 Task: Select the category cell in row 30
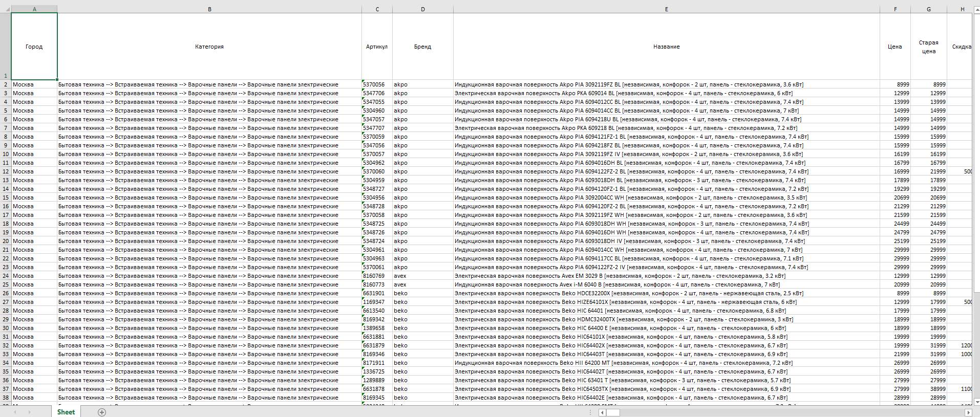209,328
